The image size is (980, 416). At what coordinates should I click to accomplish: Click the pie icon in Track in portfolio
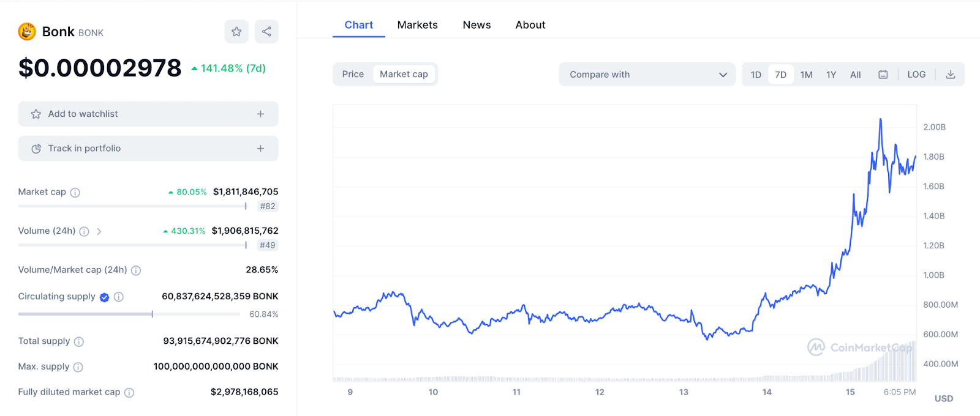tap(36, 149)
